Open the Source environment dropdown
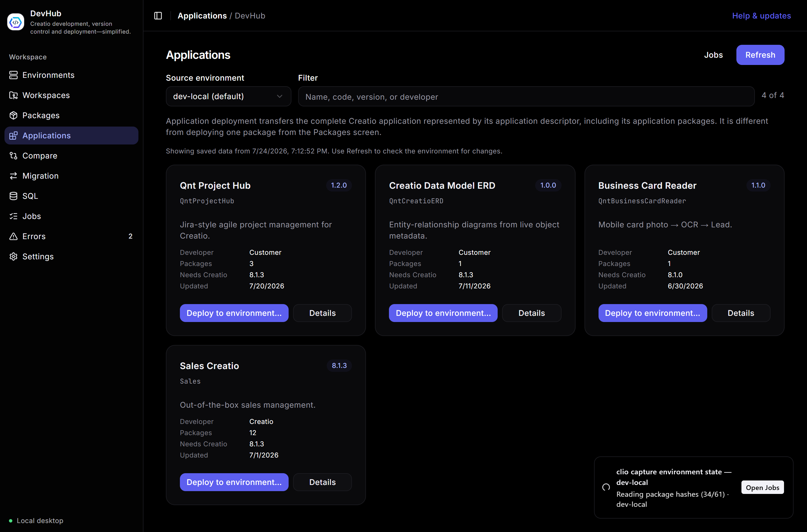 (228, 96)
